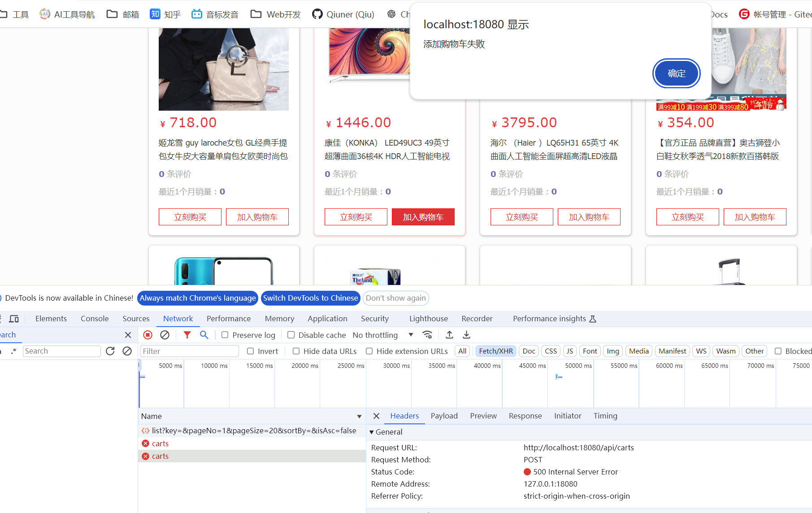Viewport: 812px width, 513px height.
Task: Clear the network log
Action: coord(165,335)
